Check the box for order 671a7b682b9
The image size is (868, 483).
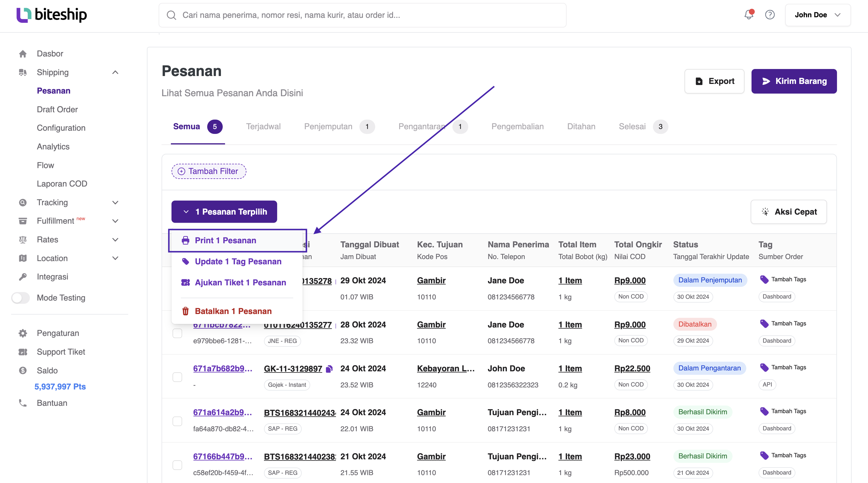click(x=177, y=377)
